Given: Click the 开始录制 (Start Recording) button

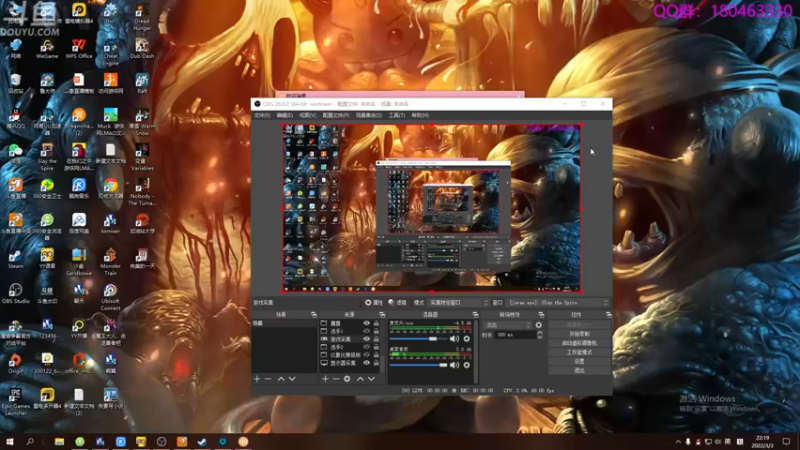Looking at the screenshot, I should [579, 334].
